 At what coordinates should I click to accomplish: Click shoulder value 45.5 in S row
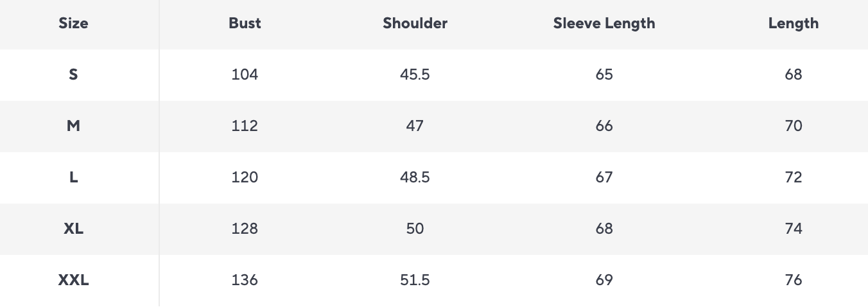point(415,75)
